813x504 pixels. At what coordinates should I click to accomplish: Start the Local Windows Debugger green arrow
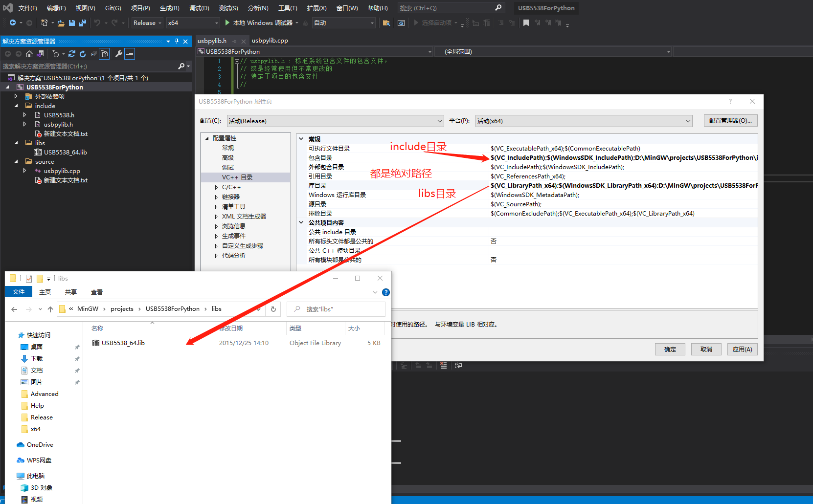227,22
